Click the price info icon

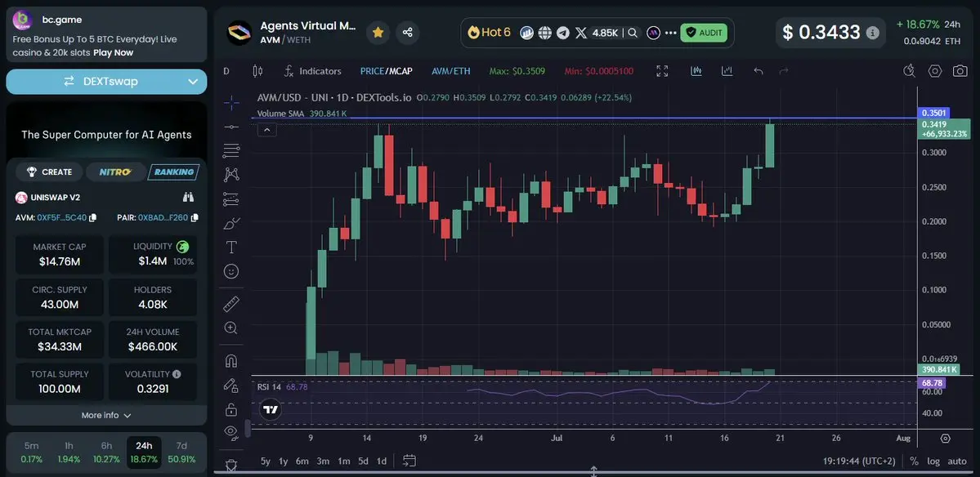(x=872, y=33)
